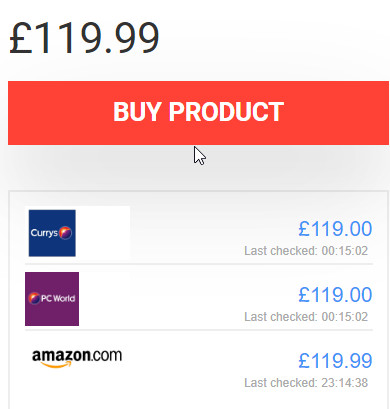This screenshot has width=390, height=409.
Task: Click the '.com' part of Amazon logo
Action: click(x=106, y=356)
